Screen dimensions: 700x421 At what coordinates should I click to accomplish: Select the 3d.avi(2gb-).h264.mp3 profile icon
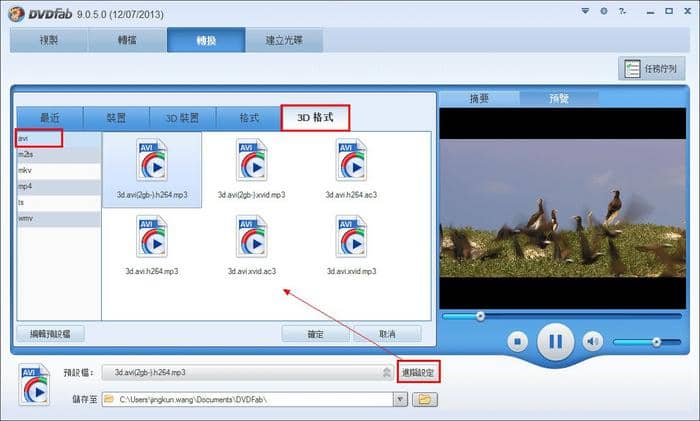point(152,160)
